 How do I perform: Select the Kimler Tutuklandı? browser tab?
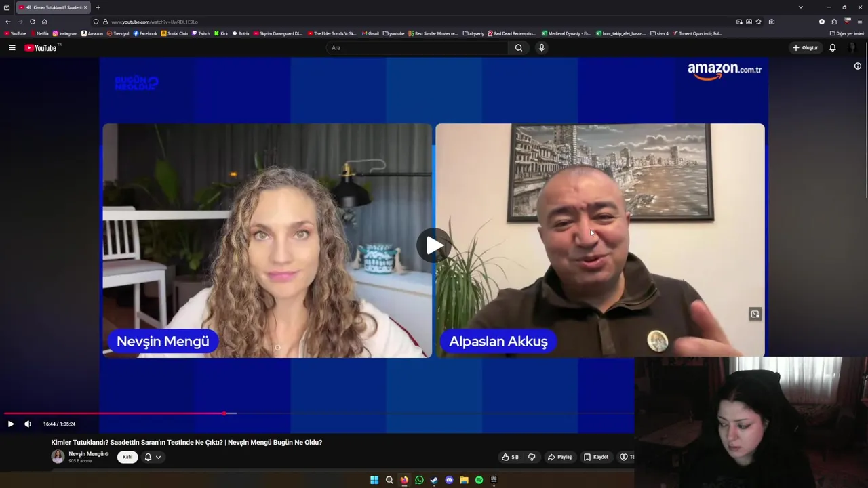click(x=53, y=7)
